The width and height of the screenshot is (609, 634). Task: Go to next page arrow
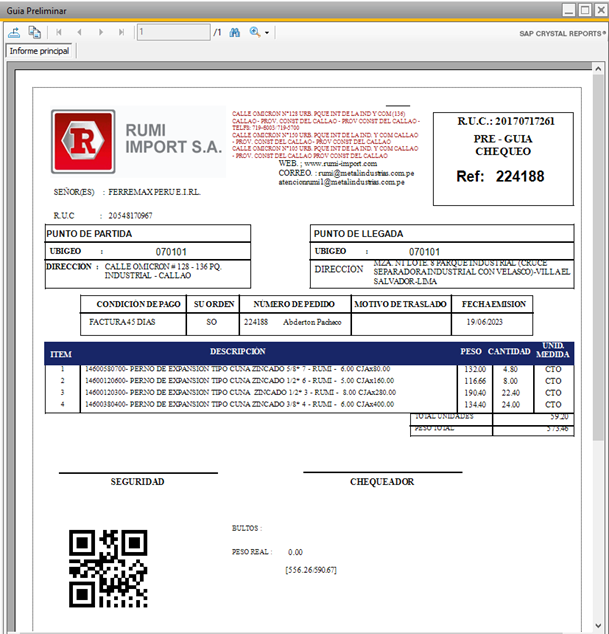pyautogui.click(x=101, y=32)
